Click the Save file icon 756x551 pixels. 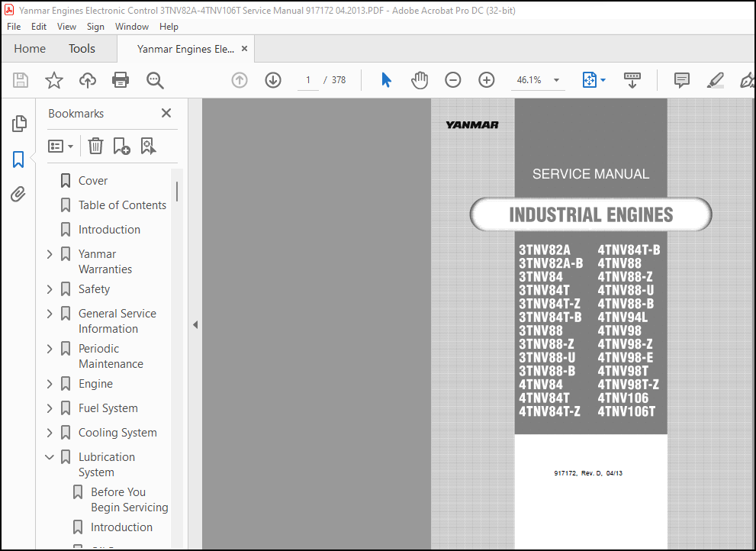point(21,80)
